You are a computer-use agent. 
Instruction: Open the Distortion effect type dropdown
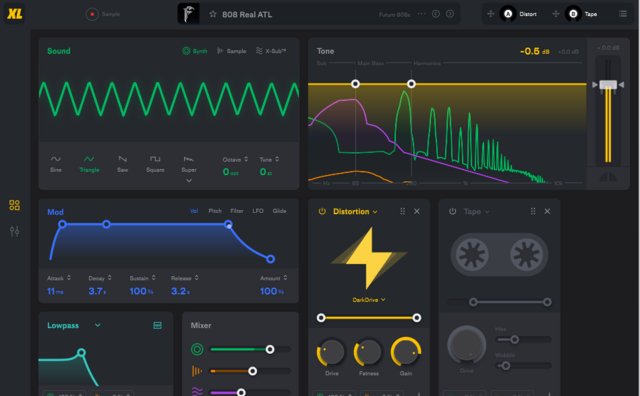pos(355,211)
